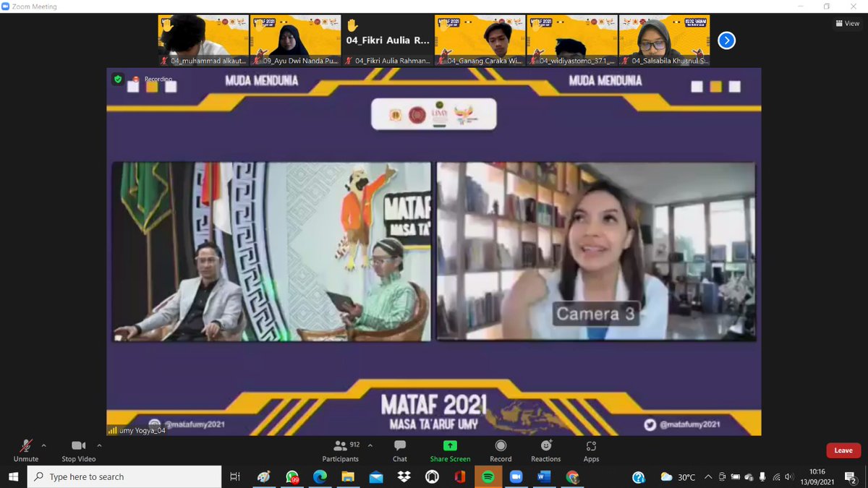Open Reactions menu
The image size is (868, 488).
tap(546, 450)
